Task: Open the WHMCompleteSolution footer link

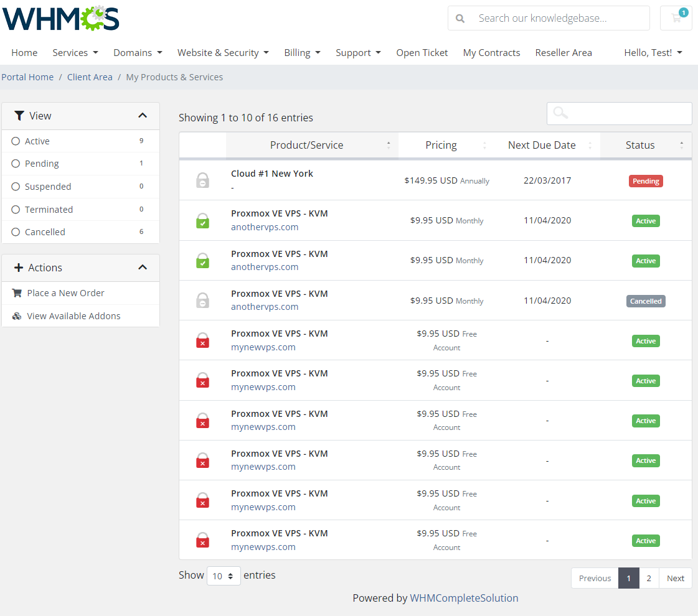Action: pyautogui.click(x=464, y=598)
